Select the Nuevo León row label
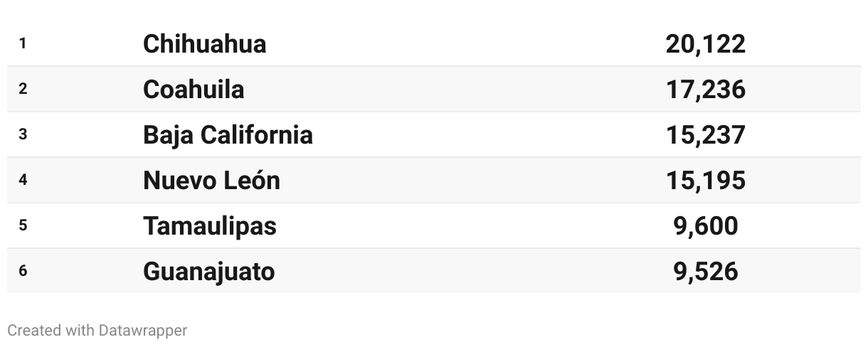The height and width of the screenshot is (347, 868). (x=211, y=181)
